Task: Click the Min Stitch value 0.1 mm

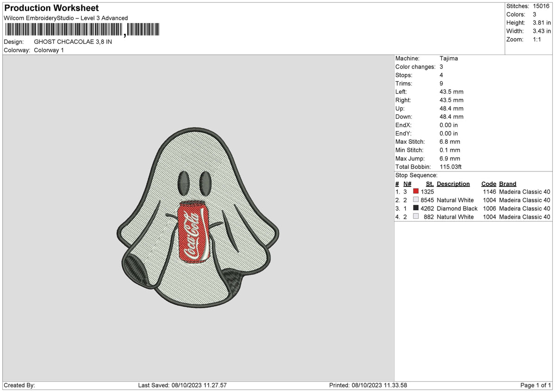Action: point(450,150)
